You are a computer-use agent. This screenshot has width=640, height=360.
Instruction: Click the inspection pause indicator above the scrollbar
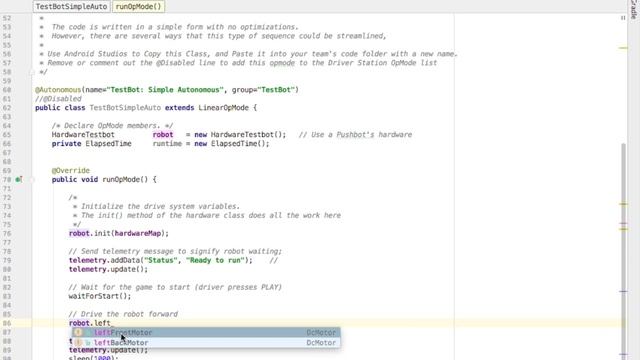pos(623,18)
